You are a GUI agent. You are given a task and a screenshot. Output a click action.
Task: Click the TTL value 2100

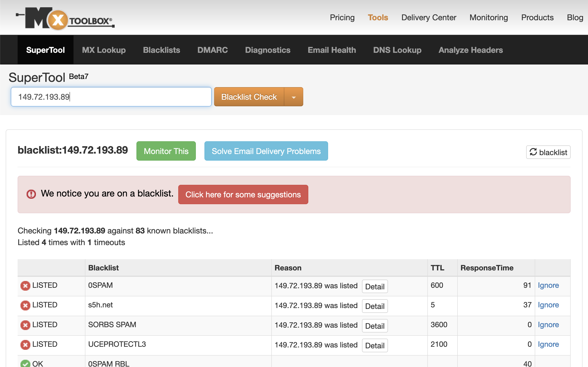[439, 344]
